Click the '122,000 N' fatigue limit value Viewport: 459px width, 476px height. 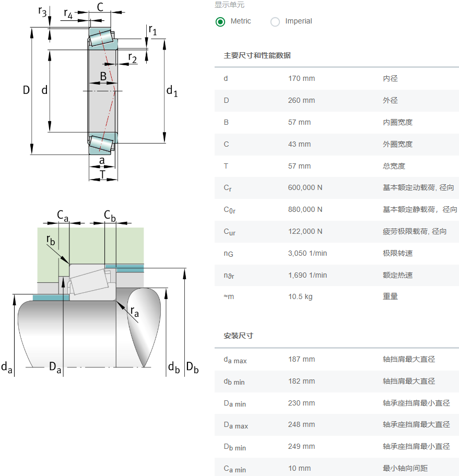point(305,231)
